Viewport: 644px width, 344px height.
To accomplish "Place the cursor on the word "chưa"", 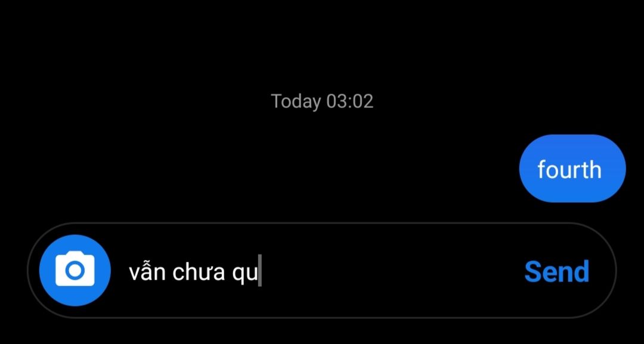I will (x=199, y=272).
